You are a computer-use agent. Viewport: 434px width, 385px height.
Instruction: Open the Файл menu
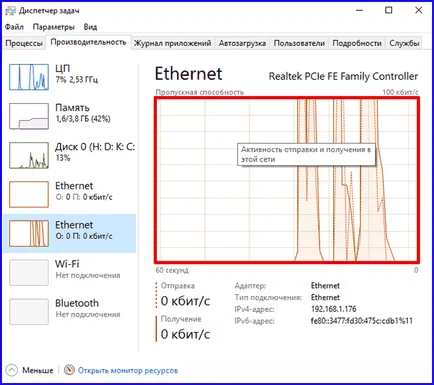14,27
